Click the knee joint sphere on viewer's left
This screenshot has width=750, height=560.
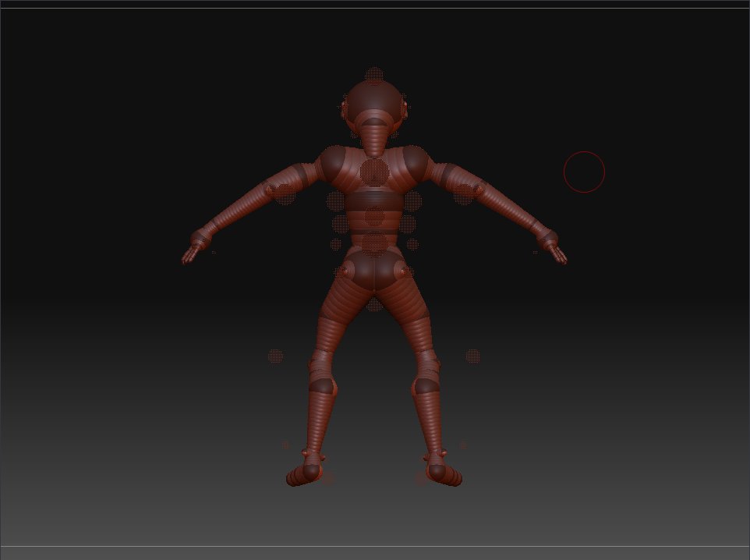click(x=323, y=385)
